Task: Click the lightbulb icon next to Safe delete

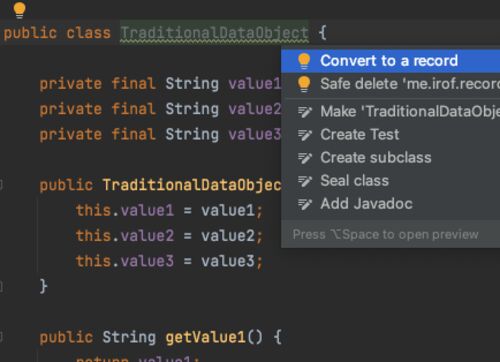Action: tap(304, 84)
